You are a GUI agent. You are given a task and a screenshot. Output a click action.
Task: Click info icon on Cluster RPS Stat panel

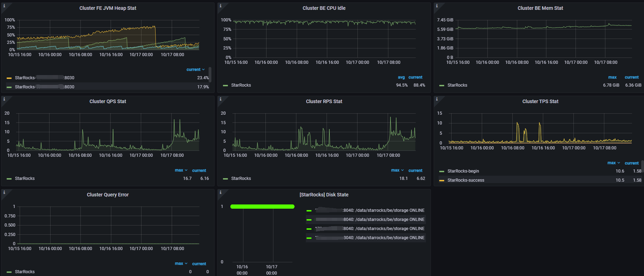point(221,99)
